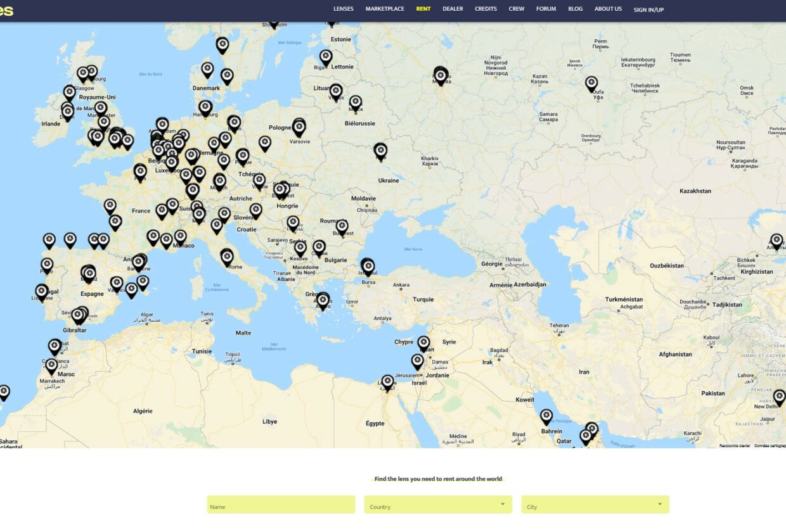The width and height of the screenshot is (786, 532).
Task: Click SIGN IN/UP
Action: (648, 9)
